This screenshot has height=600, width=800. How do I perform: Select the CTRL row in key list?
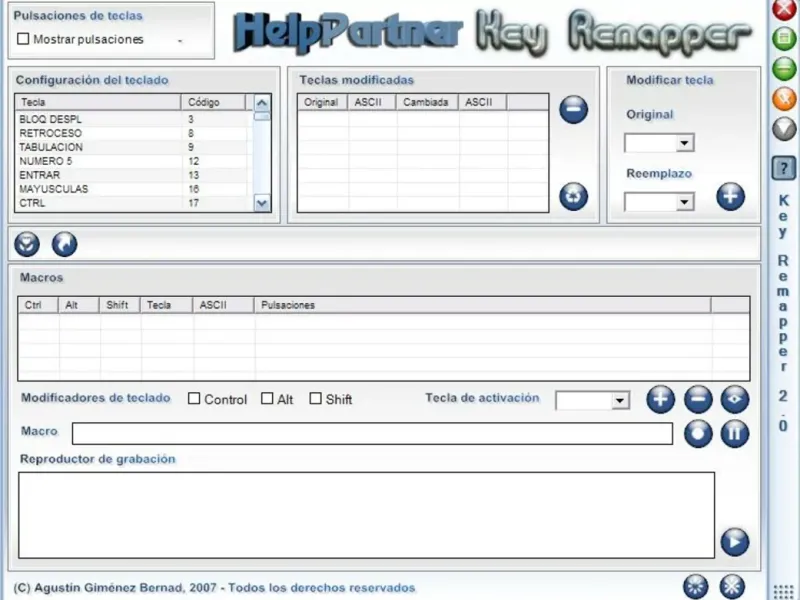(134, 203)
